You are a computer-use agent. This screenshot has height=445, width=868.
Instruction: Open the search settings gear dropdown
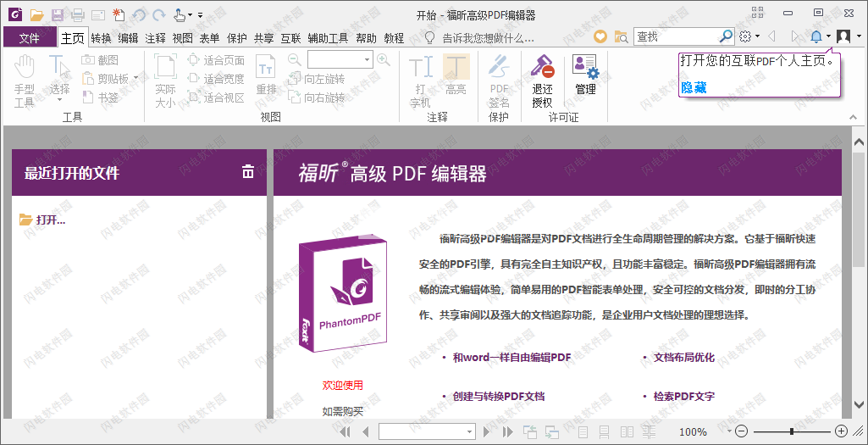point(749,36)
